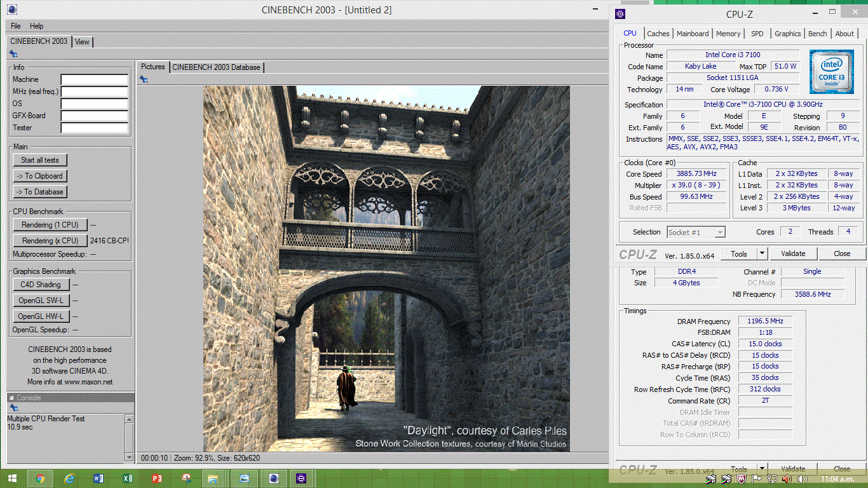Viewport: 868px width, 488px height.
Task: Run the C4D Shading test
Action: [41, 285]
